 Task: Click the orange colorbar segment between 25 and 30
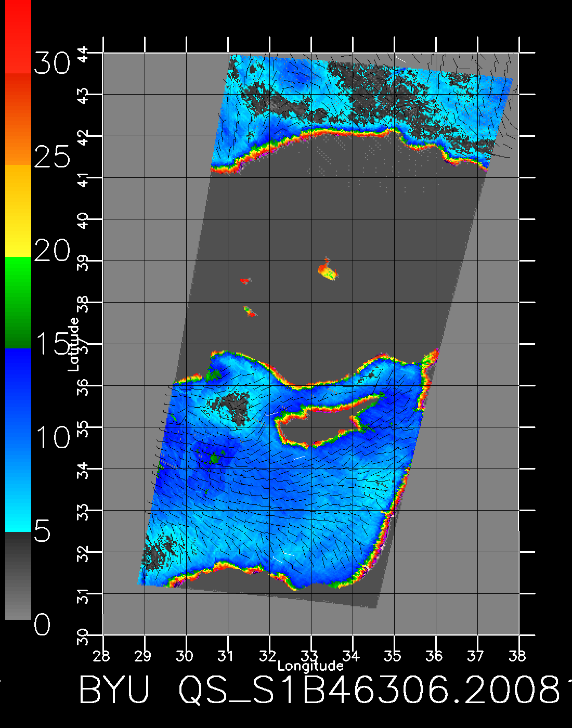coord(18,119)
